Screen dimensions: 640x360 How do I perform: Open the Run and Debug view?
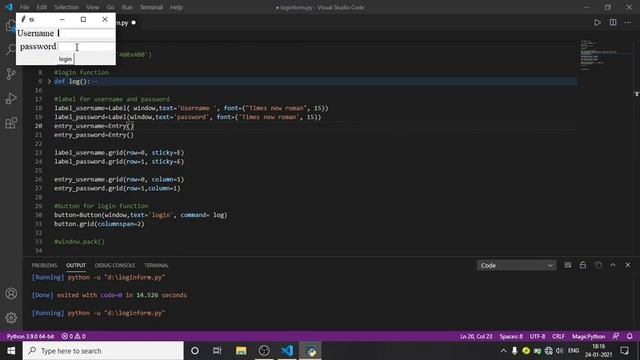pos(11,98)
